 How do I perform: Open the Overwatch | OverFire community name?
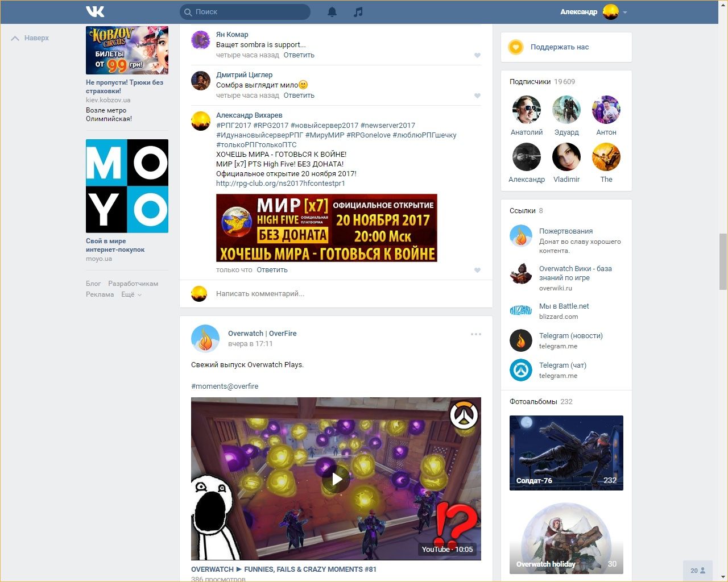tap(262, 334)
